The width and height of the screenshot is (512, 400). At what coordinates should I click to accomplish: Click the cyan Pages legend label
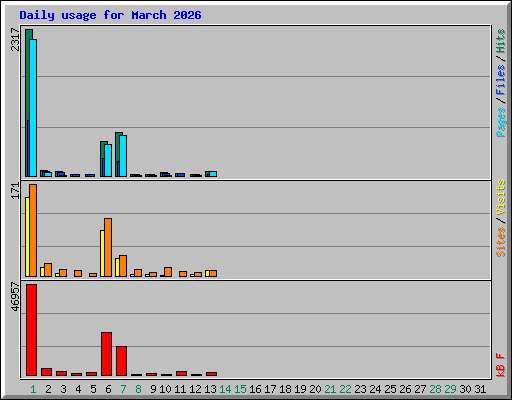pos(501,122)
